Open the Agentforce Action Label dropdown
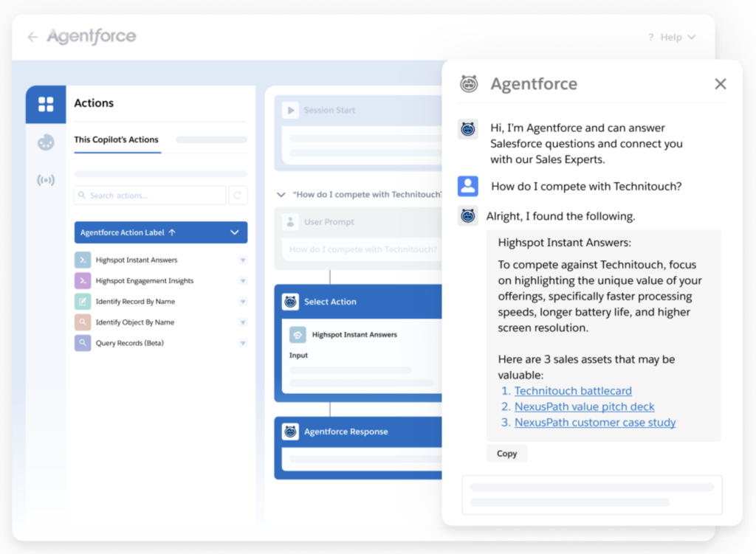 tap(234, 232)
